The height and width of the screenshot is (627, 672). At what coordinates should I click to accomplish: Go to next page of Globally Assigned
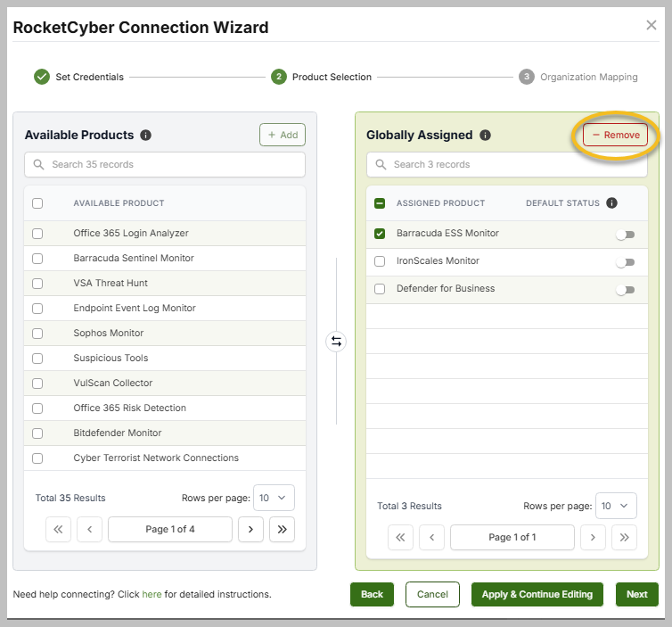point(593,538)
